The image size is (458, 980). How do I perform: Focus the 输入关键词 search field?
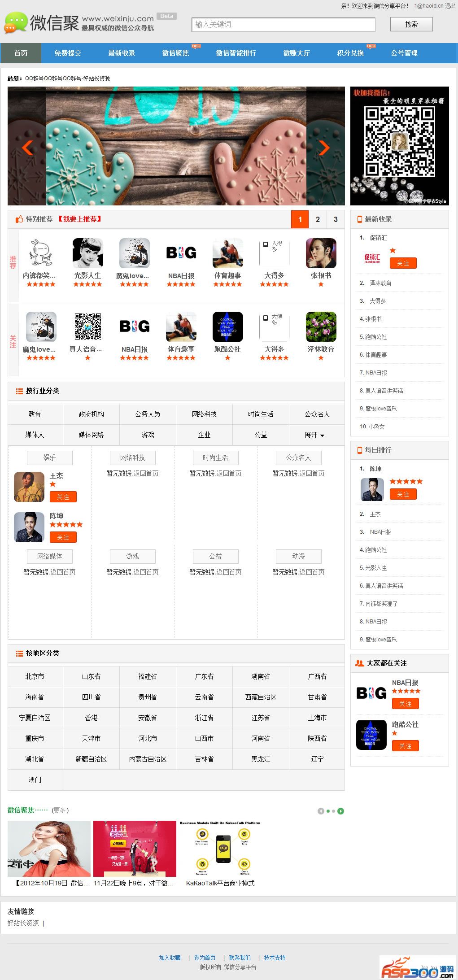tap(284, 25)
